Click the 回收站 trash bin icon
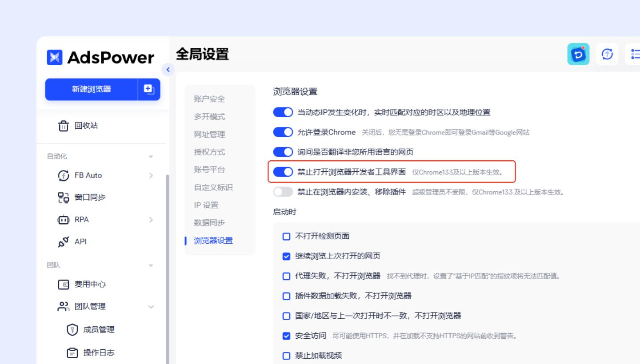 pos(64,126)
